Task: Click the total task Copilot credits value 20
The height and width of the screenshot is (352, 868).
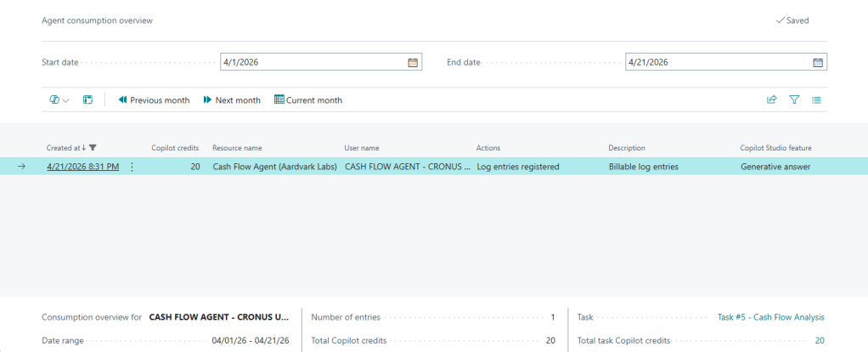Action: pos(820,340)
